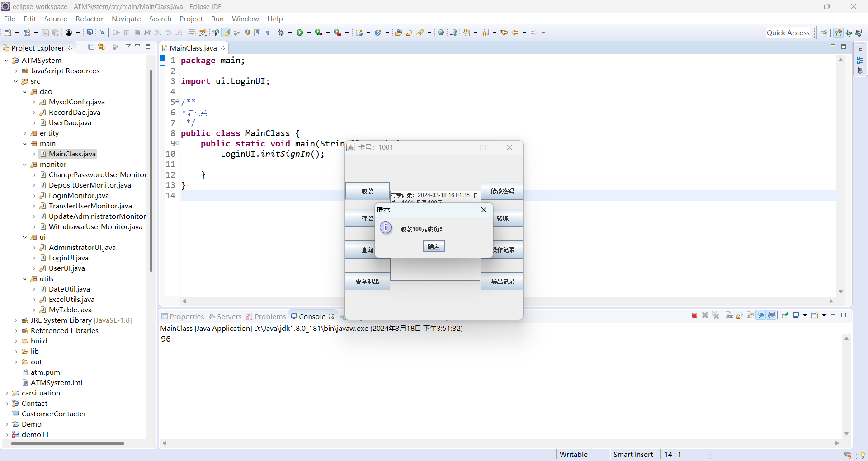This screenshot has height=461, width=868.
Task: Click the Save All toolbar icon
Action: tap(56, 33)
